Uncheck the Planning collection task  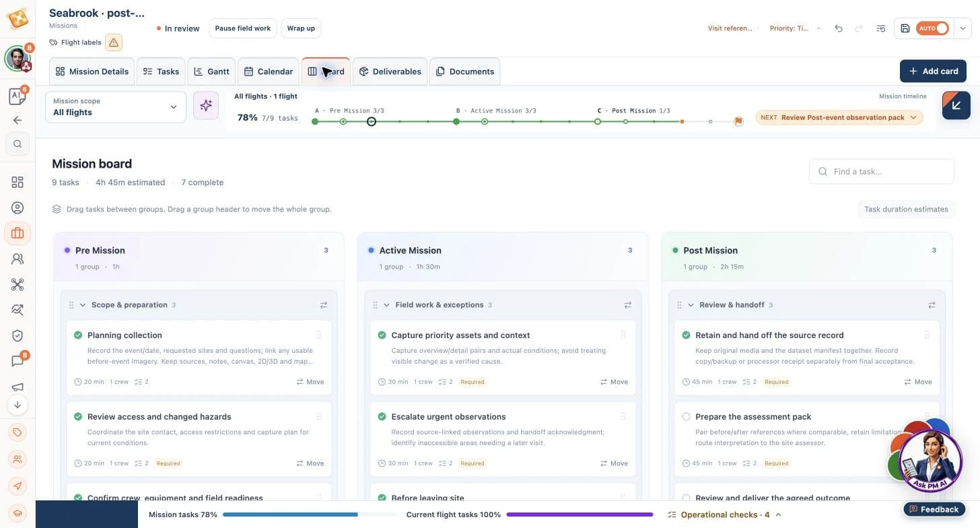click(x=78, y=335)
